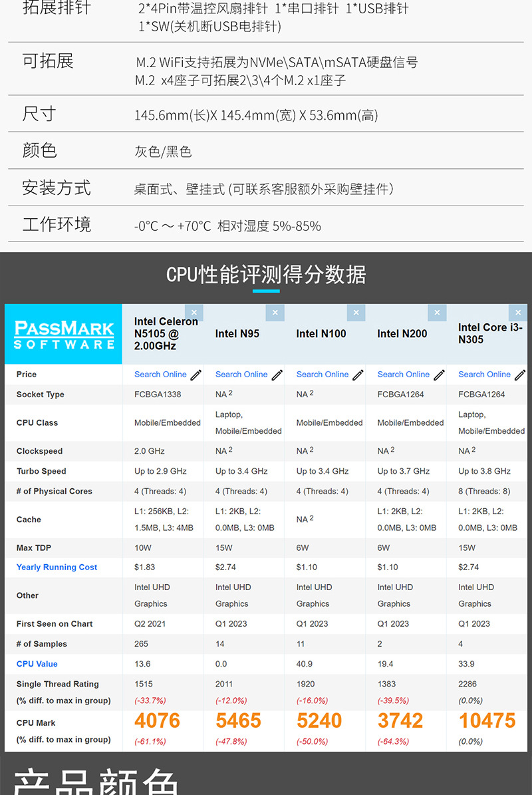Click the 安装方式 specification label

[x=57, y=188]
